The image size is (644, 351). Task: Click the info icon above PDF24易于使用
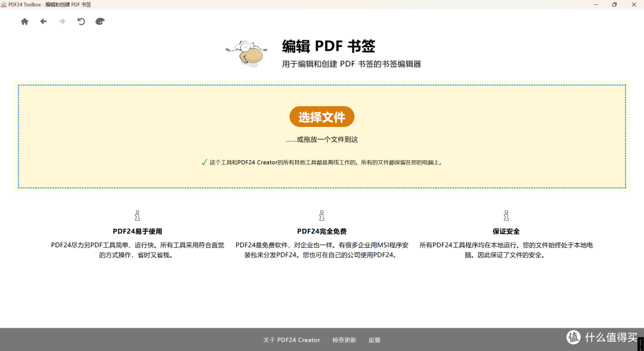[138, 216]
